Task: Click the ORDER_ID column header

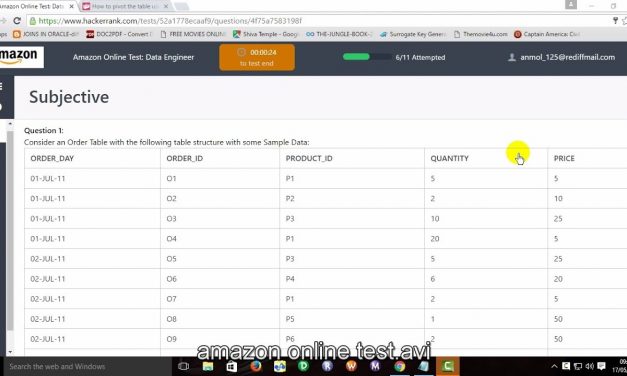Action: pyautogui.click(x=184, y=158)
